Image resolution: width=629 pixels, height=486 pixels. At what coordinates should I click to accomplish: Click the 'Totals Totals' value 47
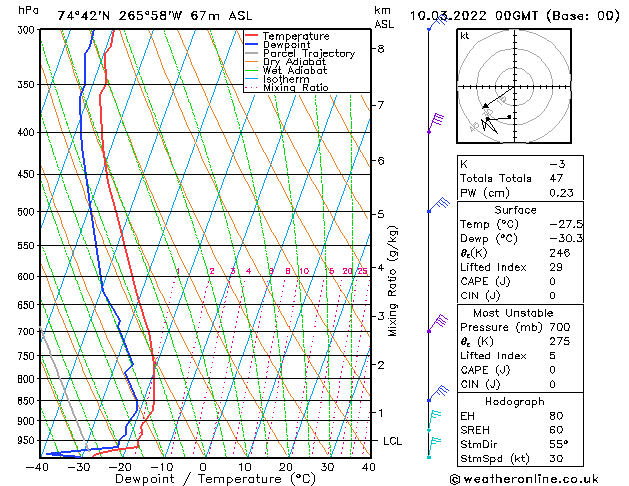click(x=556, y=178)
